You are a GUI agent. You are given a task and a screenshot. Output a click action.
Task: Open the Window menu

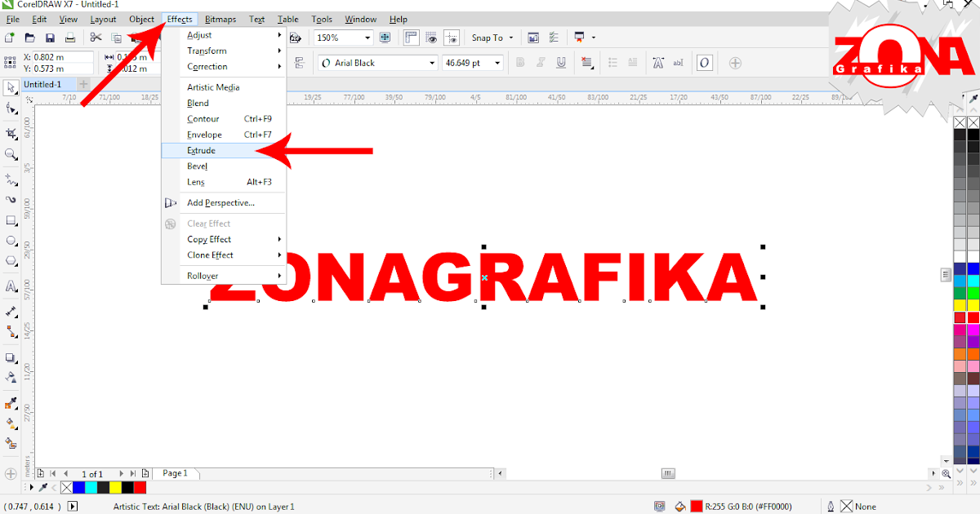coord(361,19)
